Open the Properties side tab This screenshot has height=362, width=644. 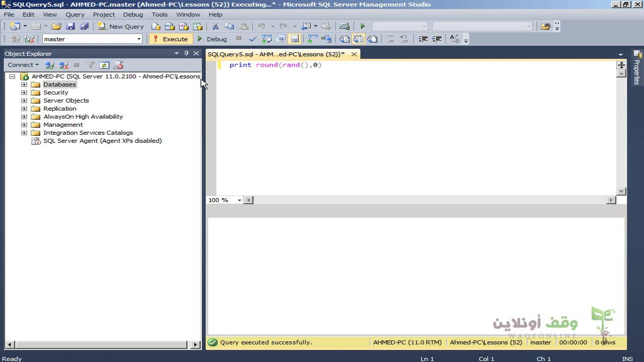tap(637, 66)
